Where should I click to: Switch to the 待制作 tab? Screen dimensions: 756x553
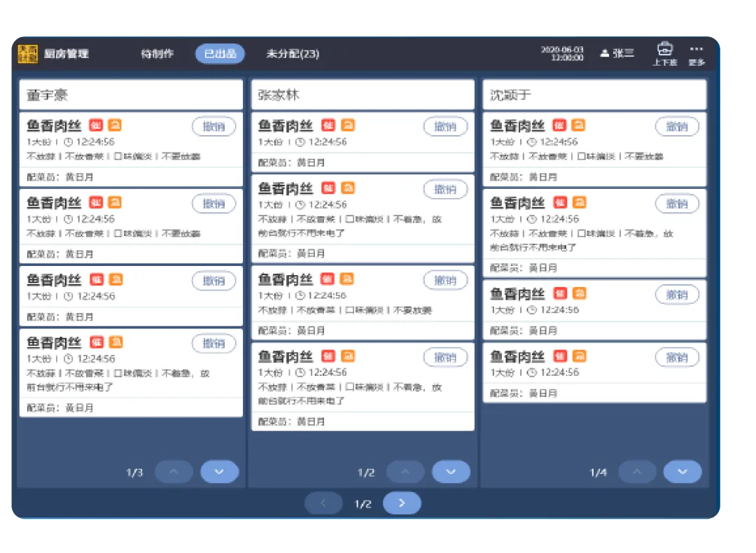[157, 54]
